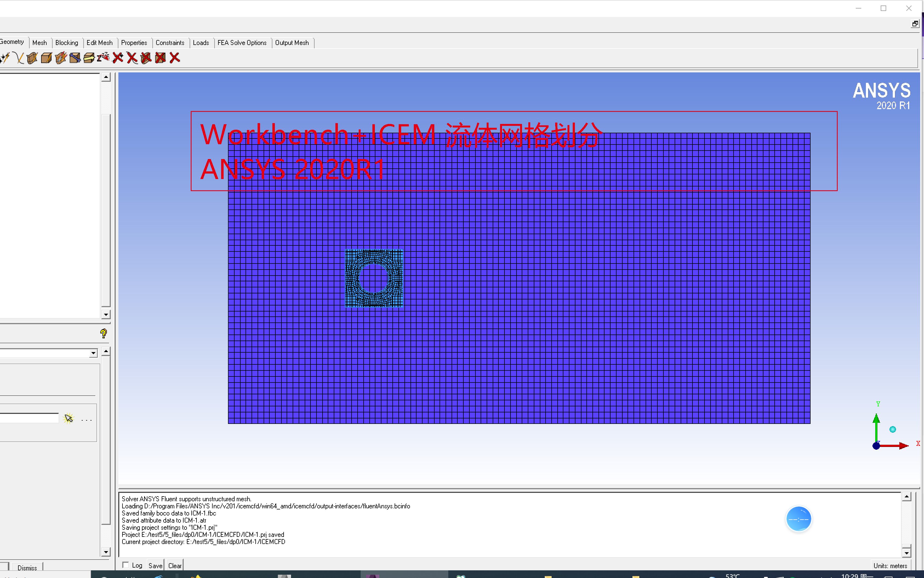Click the Geometry menu tab
Screen dimensions: 924x578
pos(12,42)
